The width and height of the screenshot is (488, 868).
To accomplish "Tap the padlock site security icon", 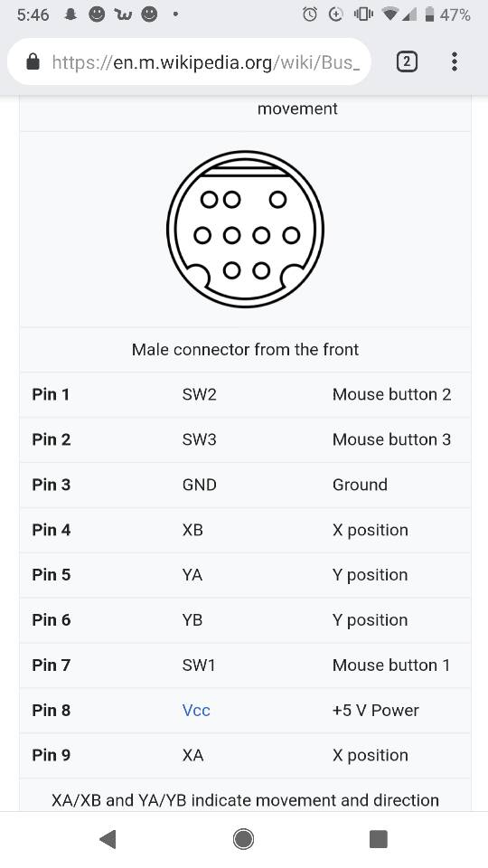I will click(x=33, y=61).
